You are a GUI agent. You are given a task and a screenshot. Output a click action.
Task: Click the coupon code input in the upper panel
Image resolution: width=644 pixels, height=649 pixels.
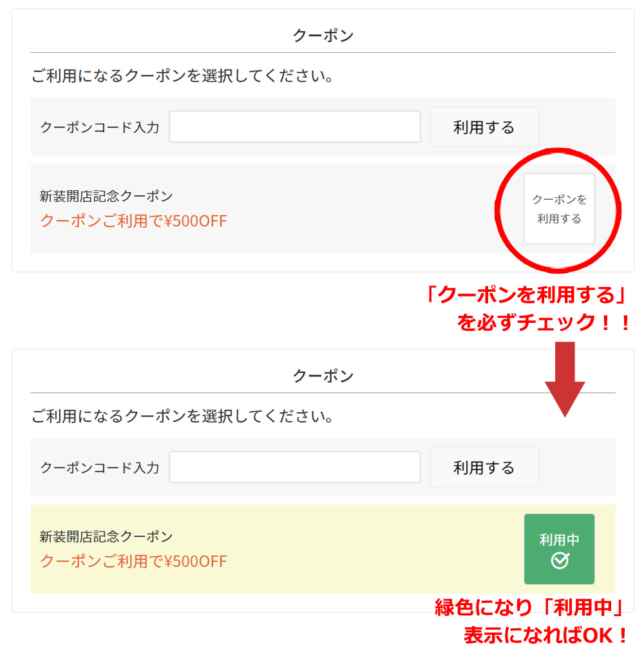point(295,127)
